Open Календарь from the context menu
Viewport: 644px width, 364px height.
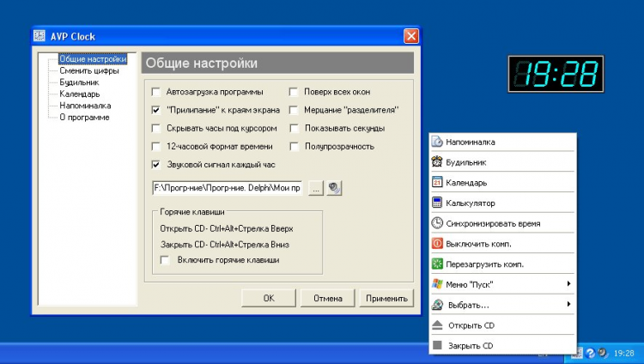click(x=502, y=182)
